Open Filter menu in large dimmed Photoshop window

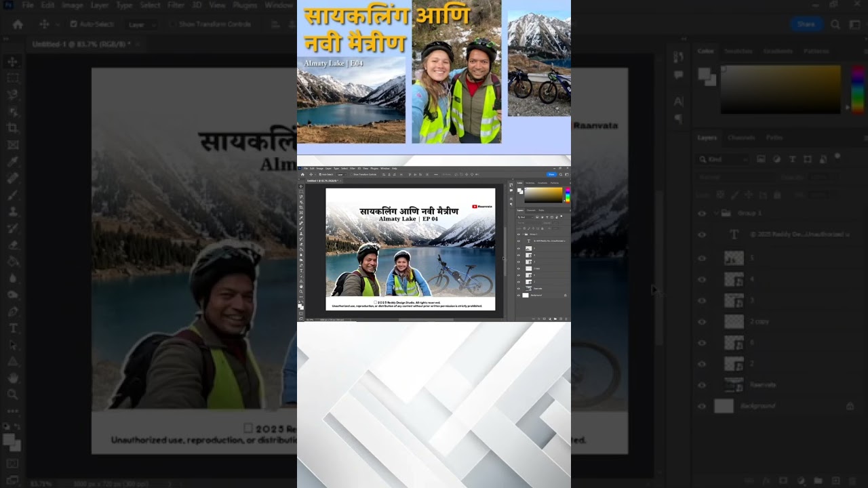176,5
